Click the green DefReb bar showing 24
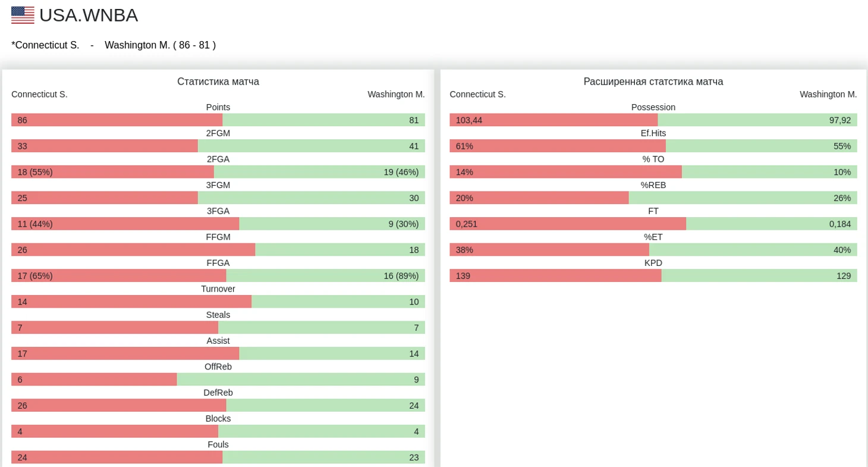The image size is (868, 467). (325, 406)
